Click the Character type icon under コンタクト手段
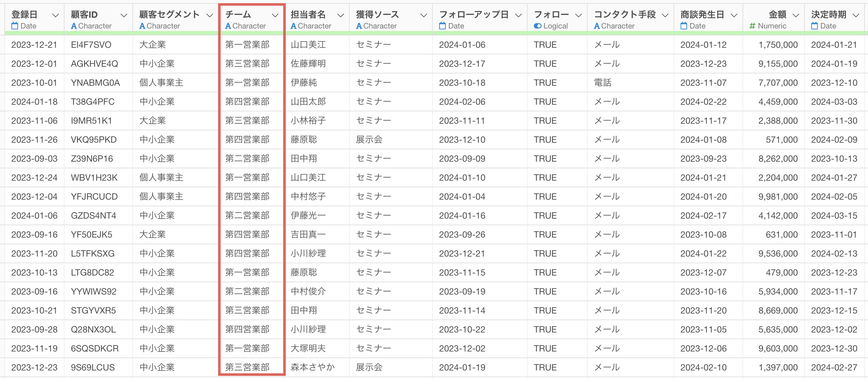The width and height of the screenshot is (868, 379). 597,26
